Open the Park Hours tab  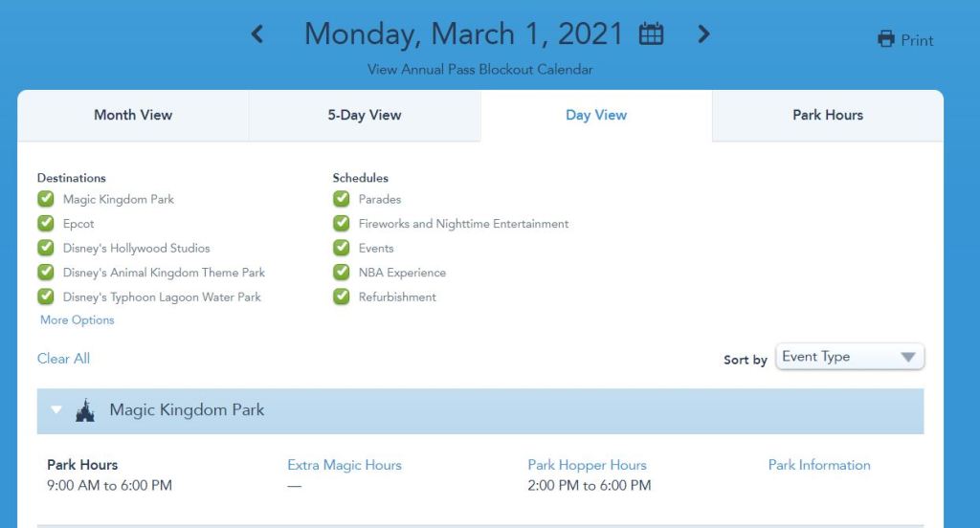click(828, 115)
